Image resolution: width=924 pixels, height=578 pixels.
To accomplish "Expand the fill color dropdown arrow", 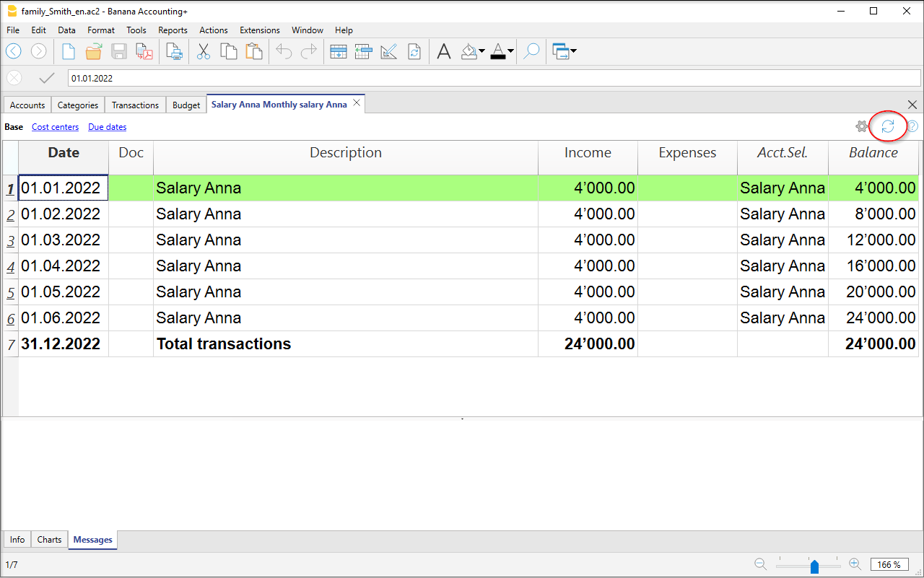I will 481,51.
